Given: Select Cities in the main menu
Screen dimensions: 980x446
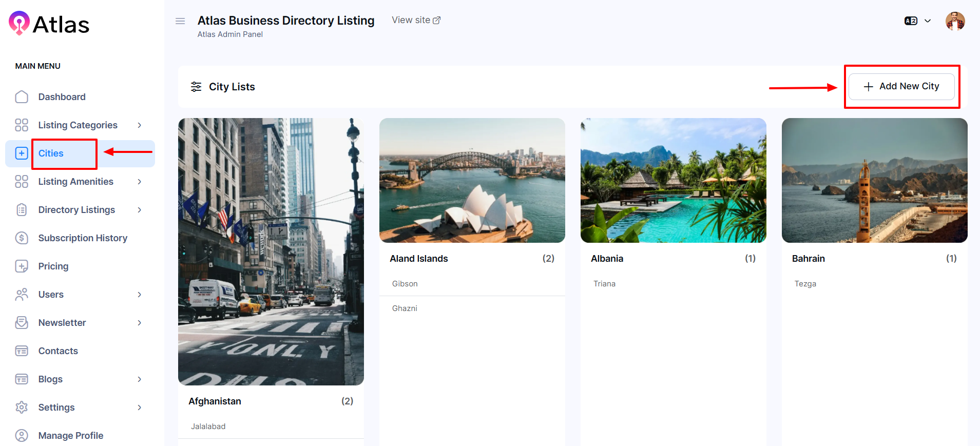Looking at the screenshot, I should tap(51, 153).
